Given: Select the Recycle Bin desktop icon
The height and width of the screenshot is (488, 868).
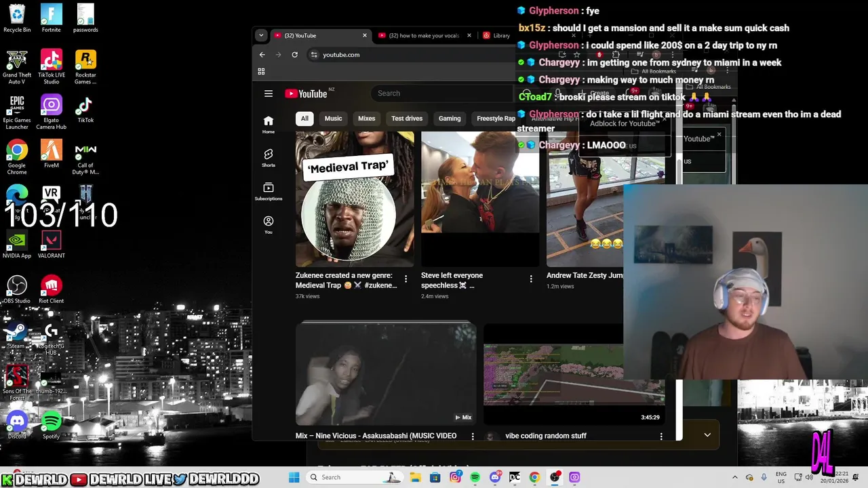Looking at the screenshot, I should coord(17,18).
